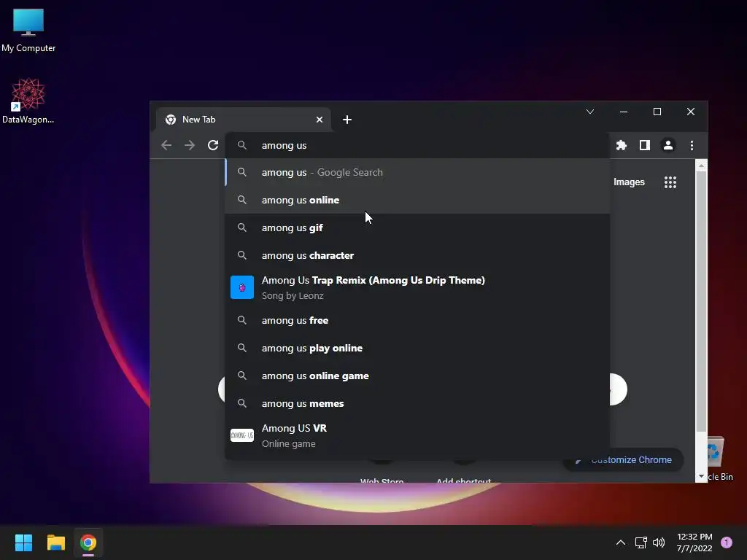Go forward with the browser forward arrow
Image resolution: width=747 pixels, height=560 pixels.
(190, 145)
